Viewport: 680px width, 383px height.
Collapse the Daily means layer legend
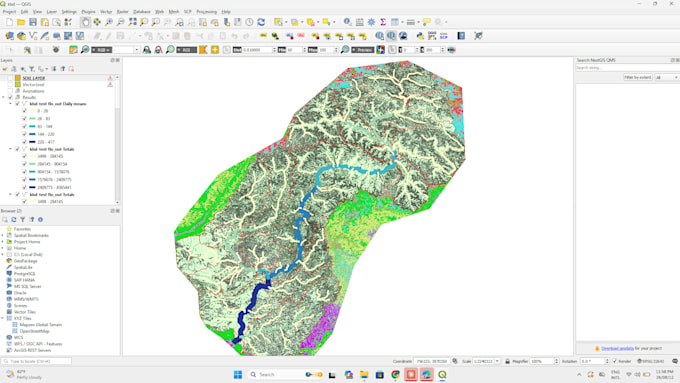(10, 104)
